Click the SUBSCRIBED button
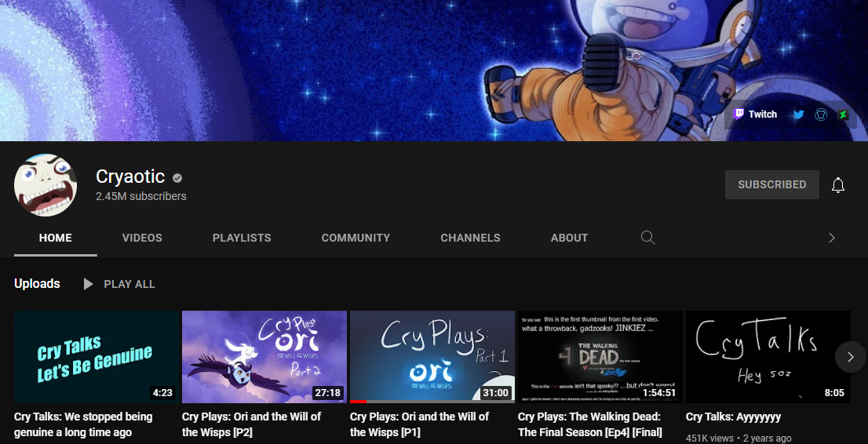 [771, 185]
